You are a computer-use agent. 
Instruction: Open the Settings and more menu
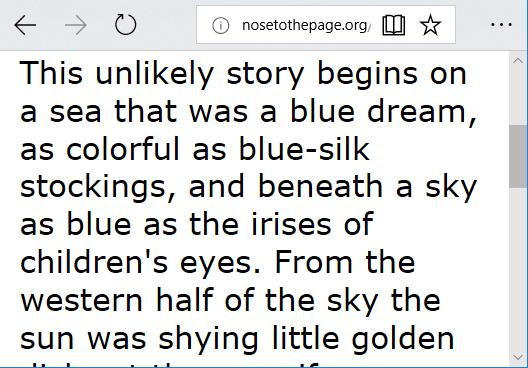coord(501,25)
